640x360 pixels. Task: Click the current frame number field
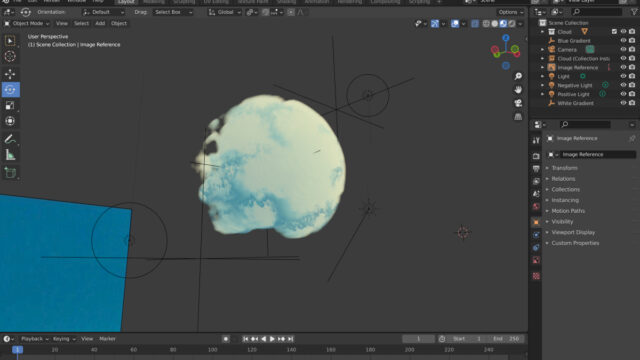click(x=418, y=339)
